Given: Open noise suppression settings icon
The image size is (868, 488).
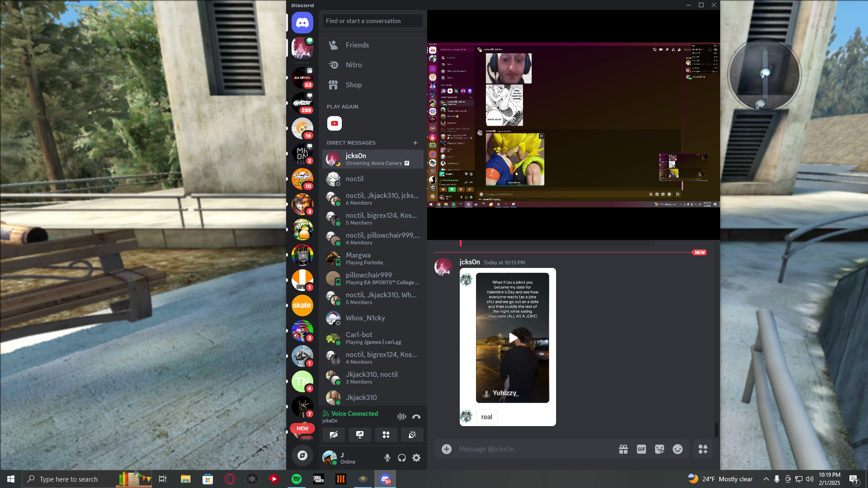Looking at the screenshot, I should 401,417.
